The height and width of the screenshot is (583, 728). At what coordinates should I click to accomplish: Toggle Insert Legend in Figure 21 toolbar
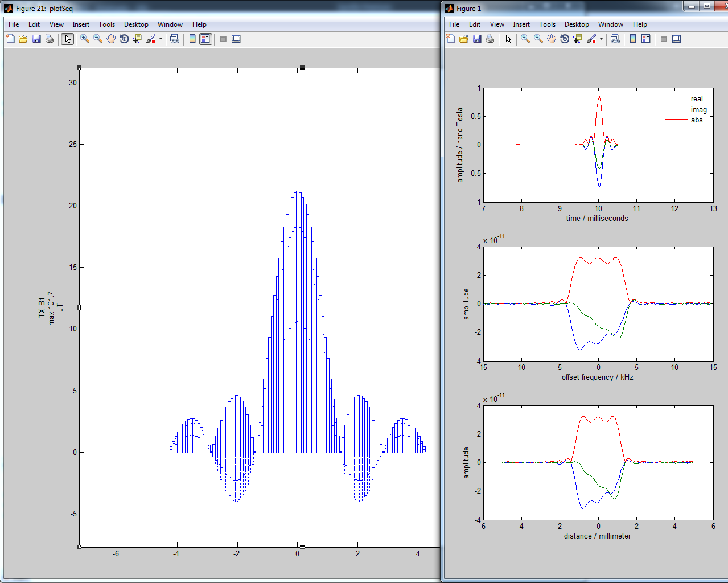point(205,39)
